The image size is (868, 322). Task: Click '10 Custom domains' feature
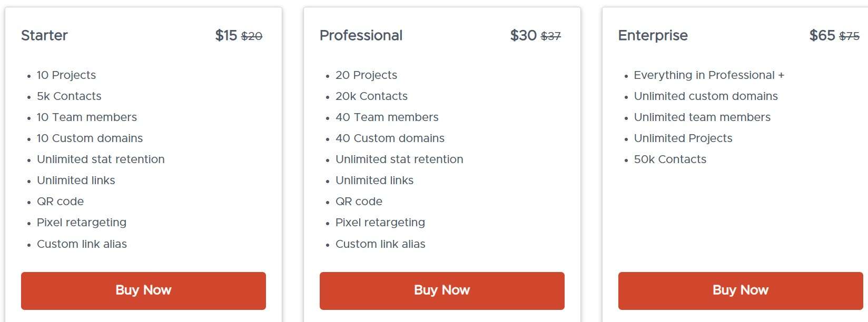pyautogui.click(x=90, y=138)
